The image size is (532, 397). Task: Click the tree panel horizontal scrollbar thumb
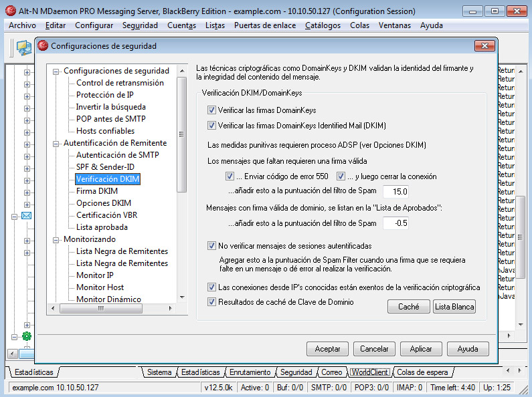click(101, 308)
